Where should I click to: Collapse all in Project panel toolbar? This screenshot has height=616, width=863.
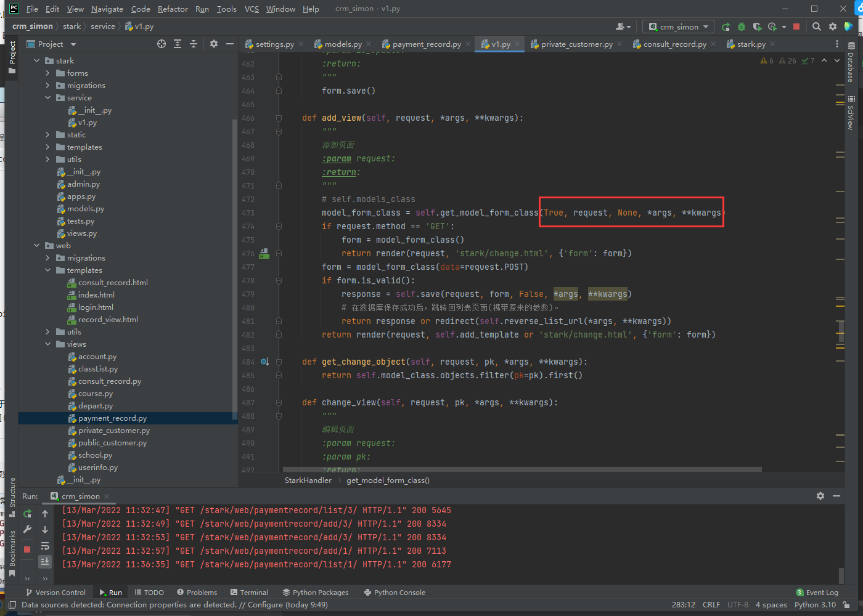point(194,44)
